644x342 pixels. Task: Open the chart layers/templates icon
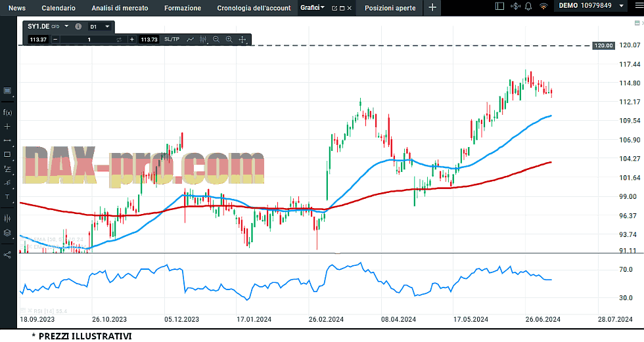tap(7, 233)
